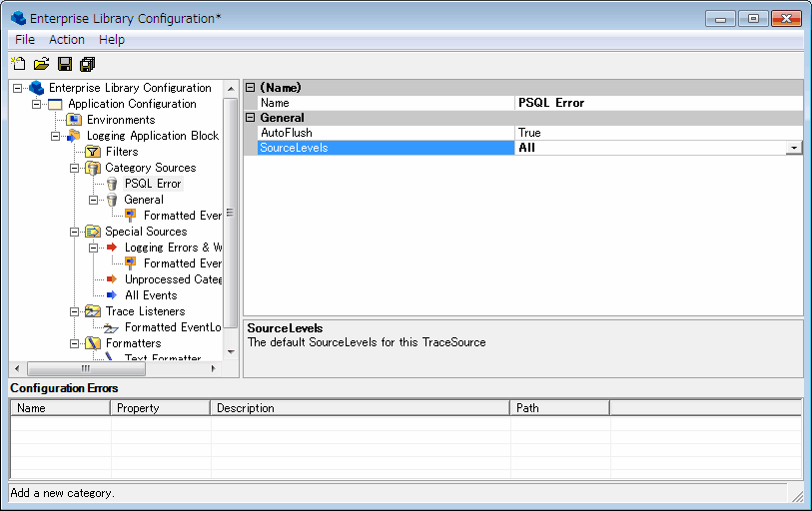Viewport: 812px width, 511px height.
Task: Collapse the Logging Application Block node
Action: [x=56, y=136]
